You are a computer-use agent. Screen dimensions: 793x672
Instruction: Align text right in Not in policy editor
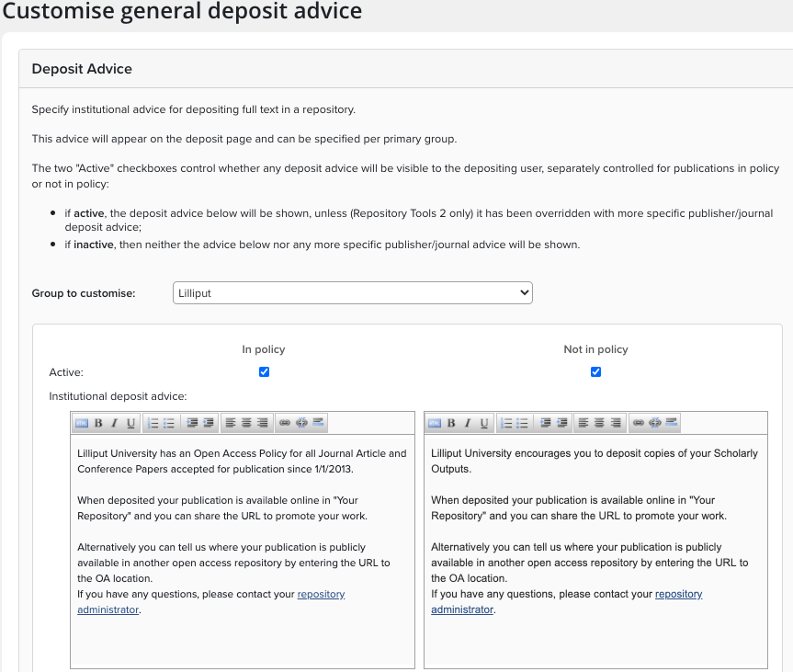click(617, 423)
